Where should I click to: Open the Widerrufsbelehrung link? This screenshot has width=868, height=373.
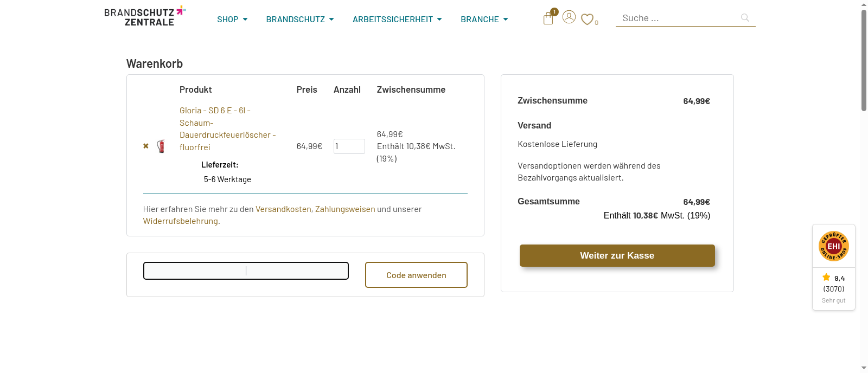180,221
